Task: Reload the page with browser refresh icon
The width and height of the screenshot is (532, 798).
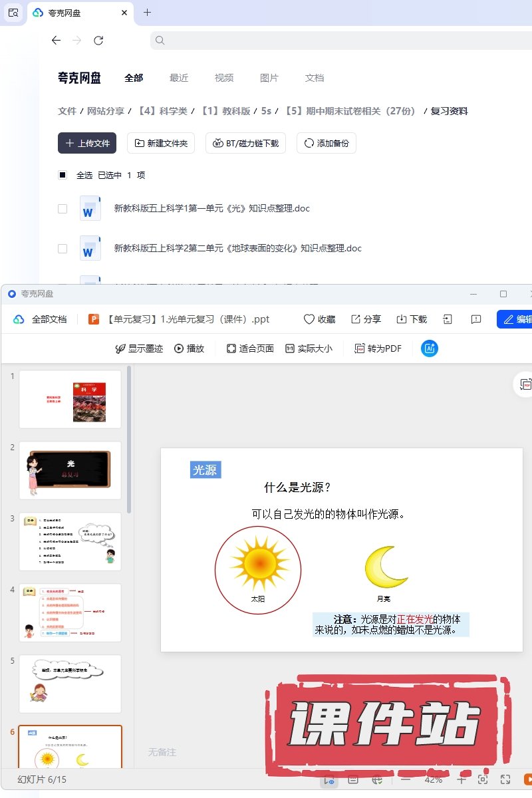Action: pos(98,41)
